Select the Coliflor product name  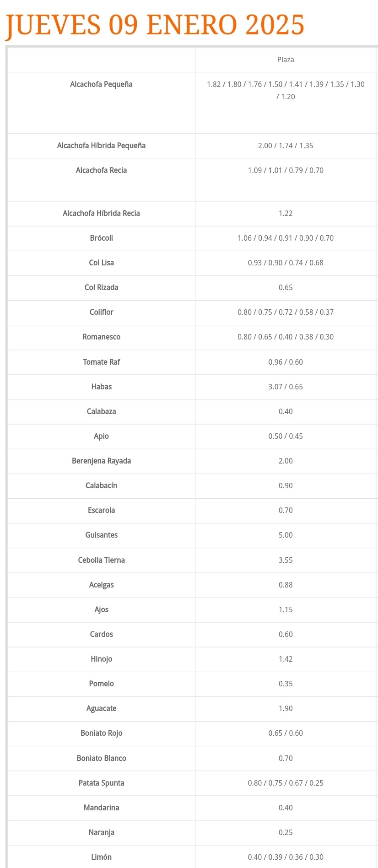click(102, 313)
